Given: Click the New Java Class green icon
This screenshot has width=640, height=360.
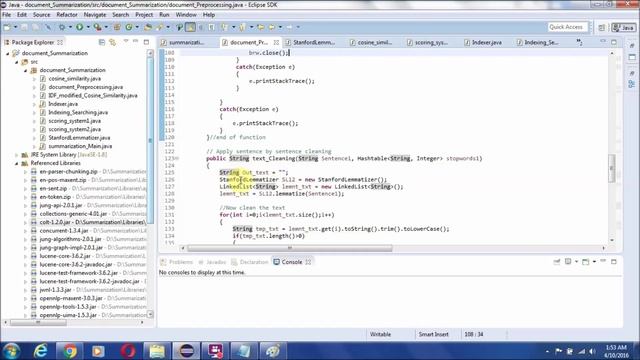Looking at the screenshot, I should (x=129, y=27).
